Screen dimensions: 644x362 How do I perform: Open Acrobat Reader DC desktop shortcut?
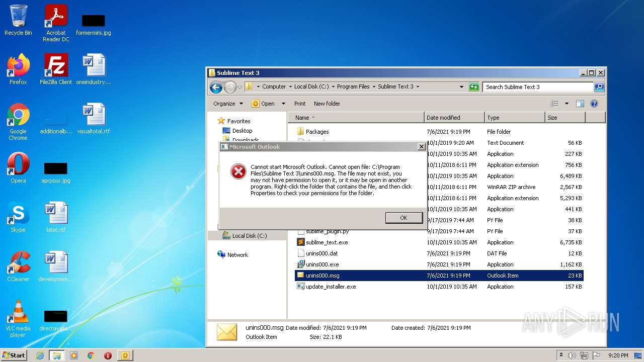point(56,23)
